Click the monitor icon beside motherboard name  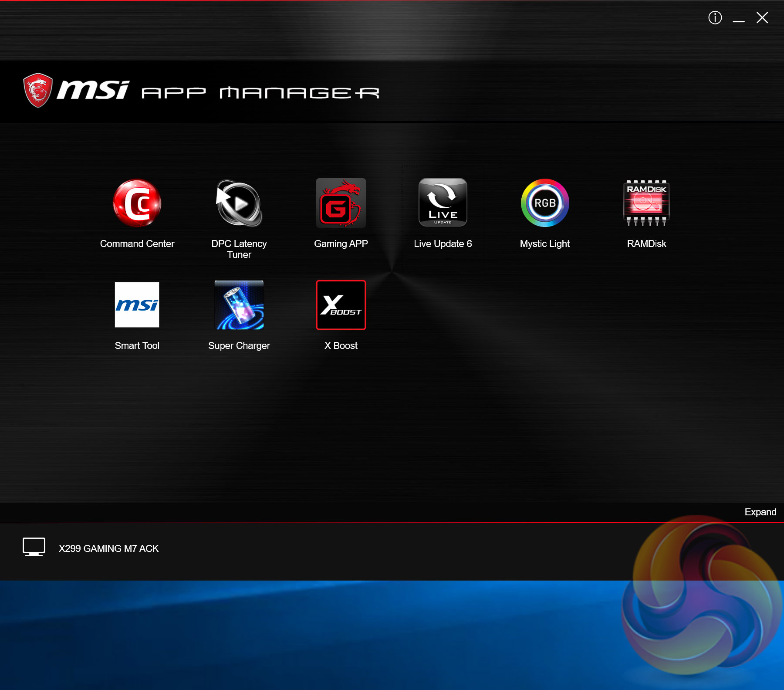(34, 547)
